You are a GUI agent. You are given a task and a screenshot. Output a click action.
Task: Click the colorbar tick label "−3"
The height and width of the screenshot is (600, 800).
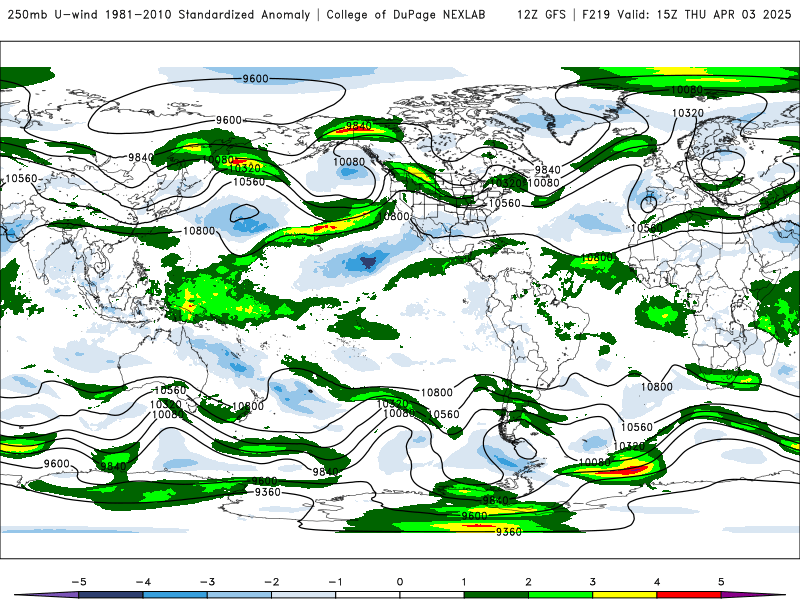pyautogui.click(x=207, y=582)
